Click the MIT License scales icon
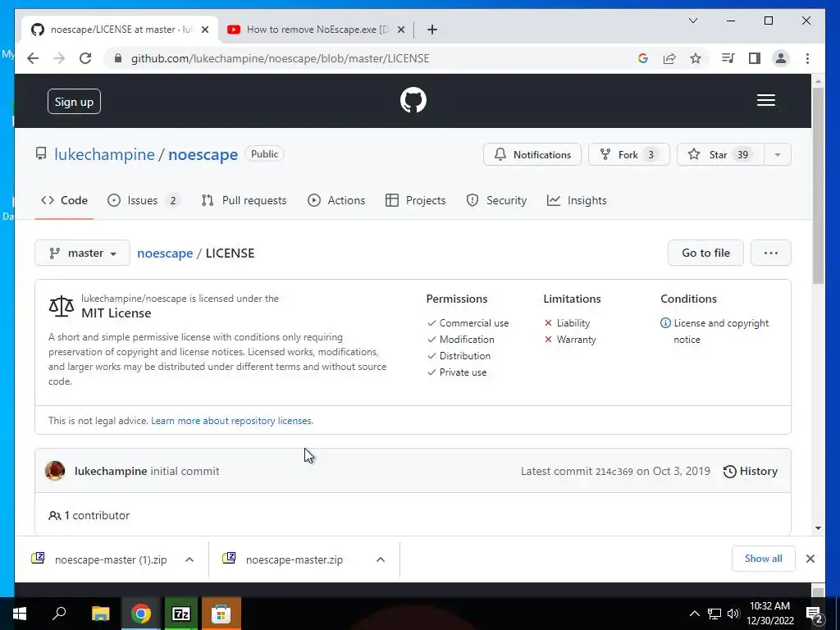The height and width of the screenshot is (630, 840). pyautogui.click(x=61, y=307)
